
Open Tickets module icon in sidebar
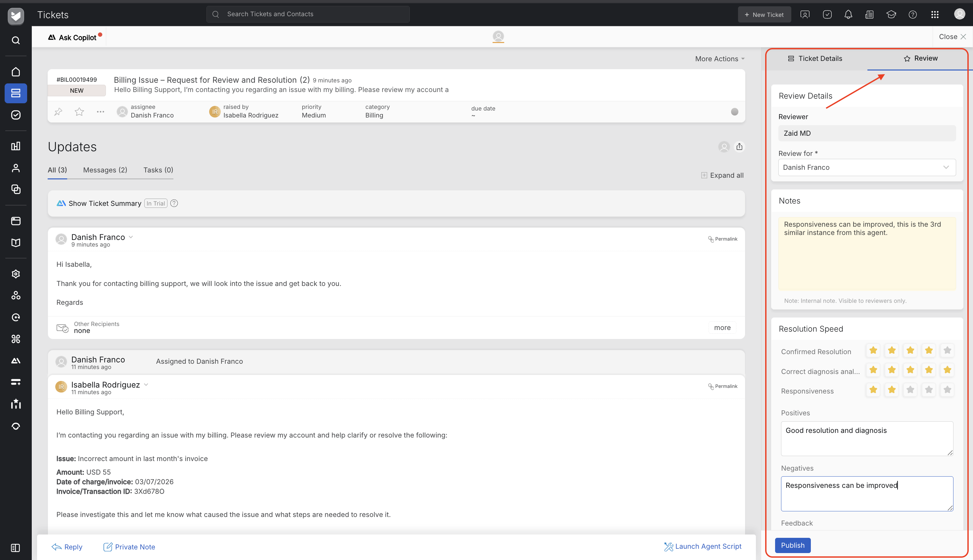[x=16, y=93]
